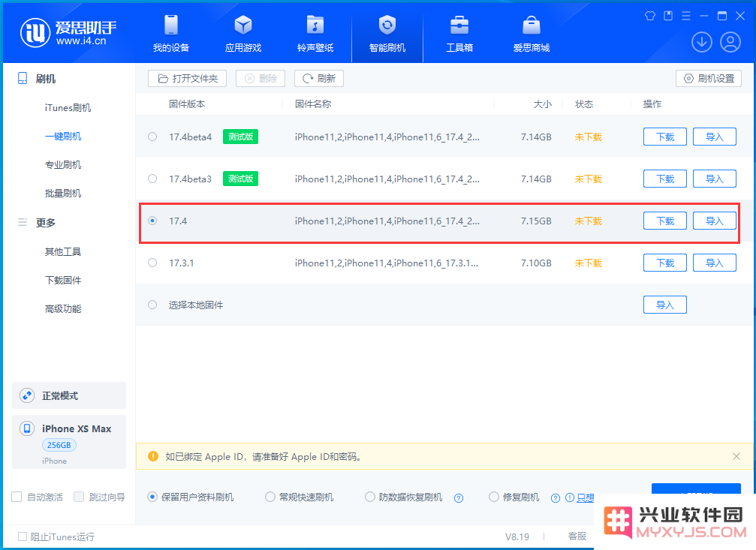
Task: Open the user account profile icon
Action: [730, 42]
